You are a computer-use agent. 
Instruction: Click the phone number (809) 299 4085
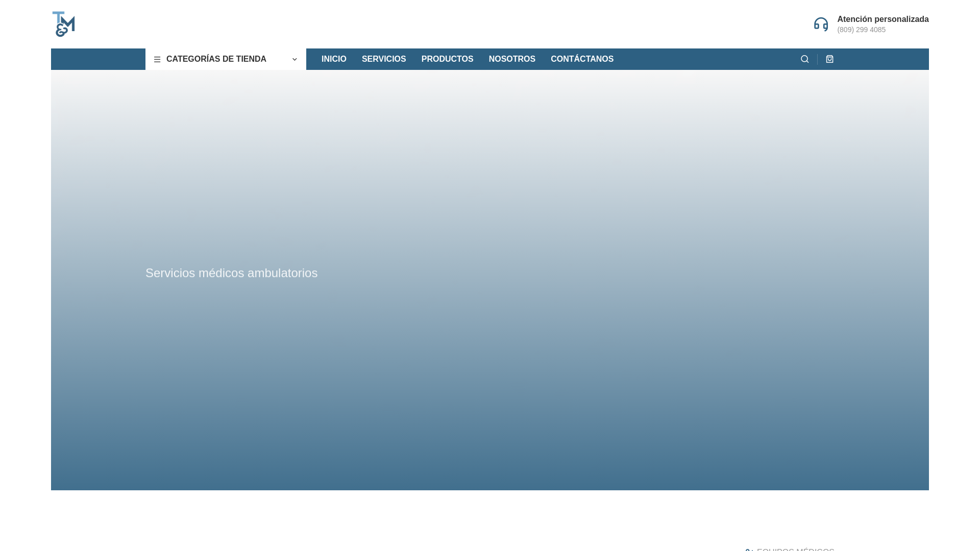(x=861, y=30)
